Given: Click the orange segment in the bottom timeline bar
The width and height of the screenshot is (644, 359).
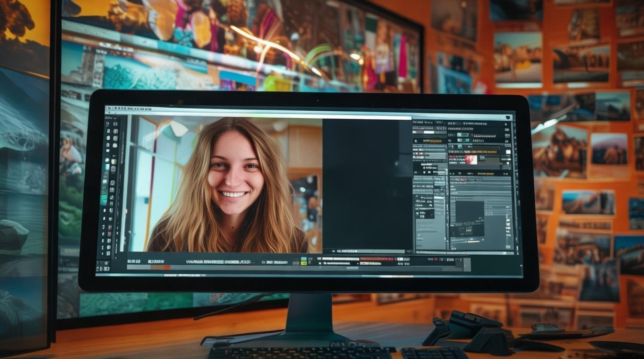Looking at the screenshot, I should click(x=161, y=268).
